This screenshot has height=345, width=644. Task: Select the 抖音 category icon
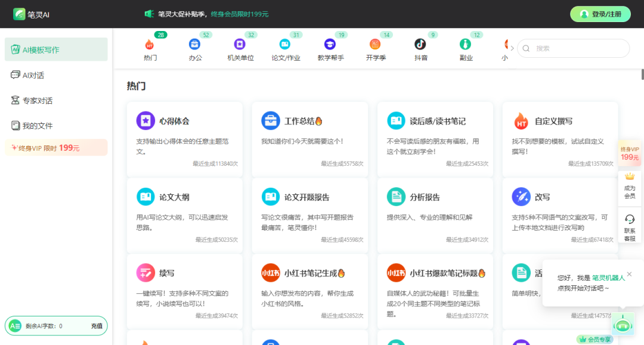point(420,44)
